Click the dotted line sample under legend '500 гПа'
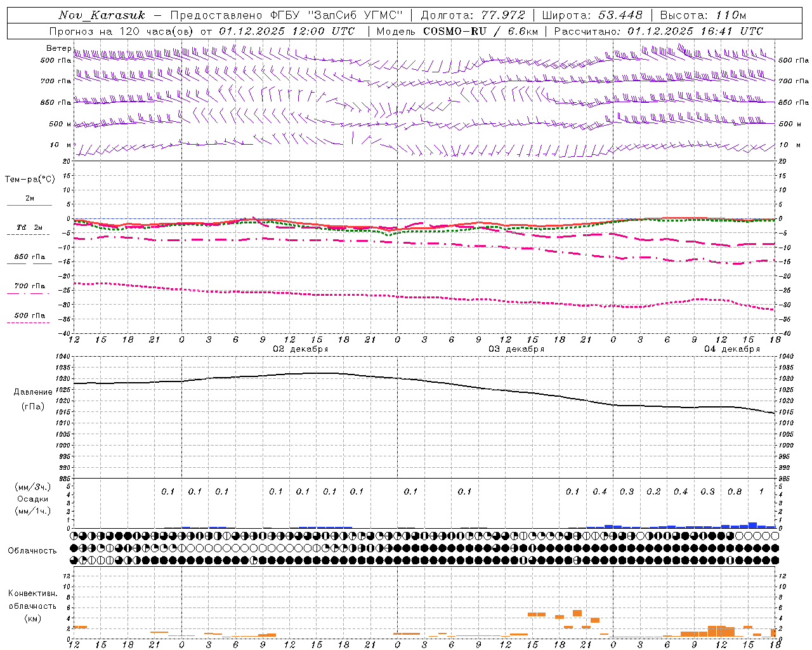Viewport: 812px width, 650px height. click(28, 323)
